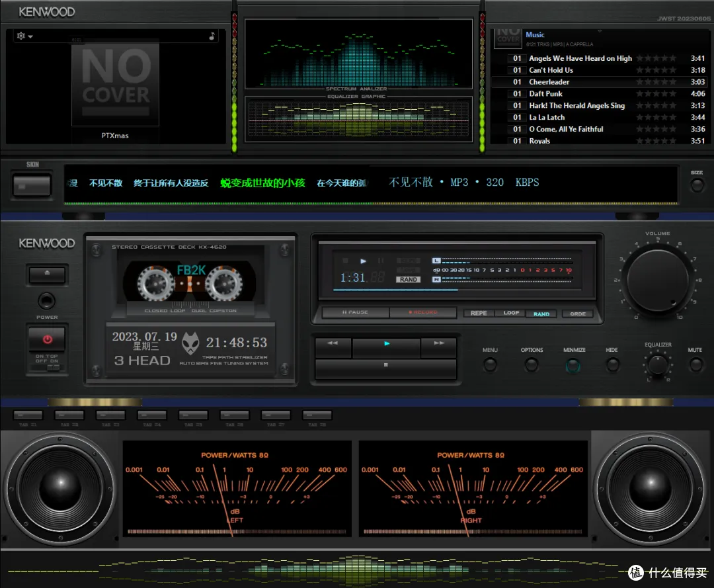Viewport: 714px width, 588px height.
Task: Switch to TAB 1 button
Action: [x=28, y=415]
